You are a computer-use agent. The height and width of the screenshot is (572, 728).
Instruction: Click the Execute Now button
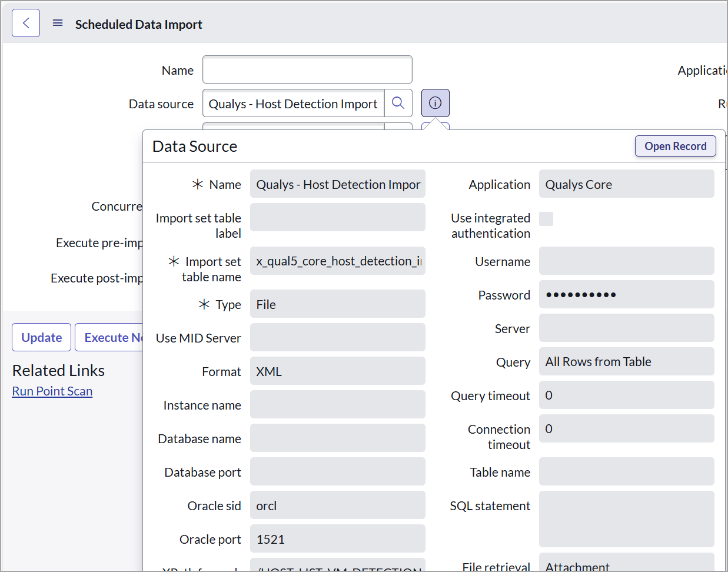(x=110, y=337)
